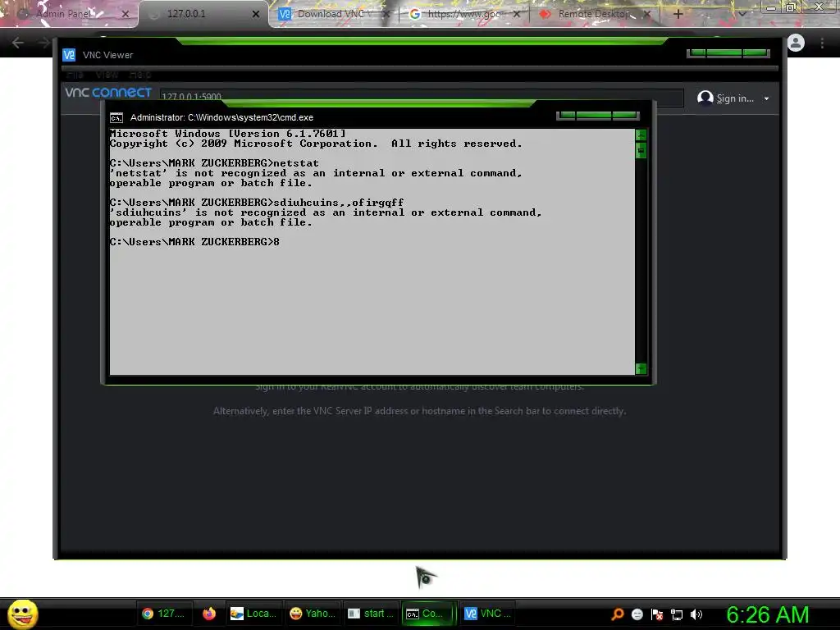Click the VNC Viewer title bar icon
The height and width of the screenshot is (630, 840).
click(x=69, y=55)
